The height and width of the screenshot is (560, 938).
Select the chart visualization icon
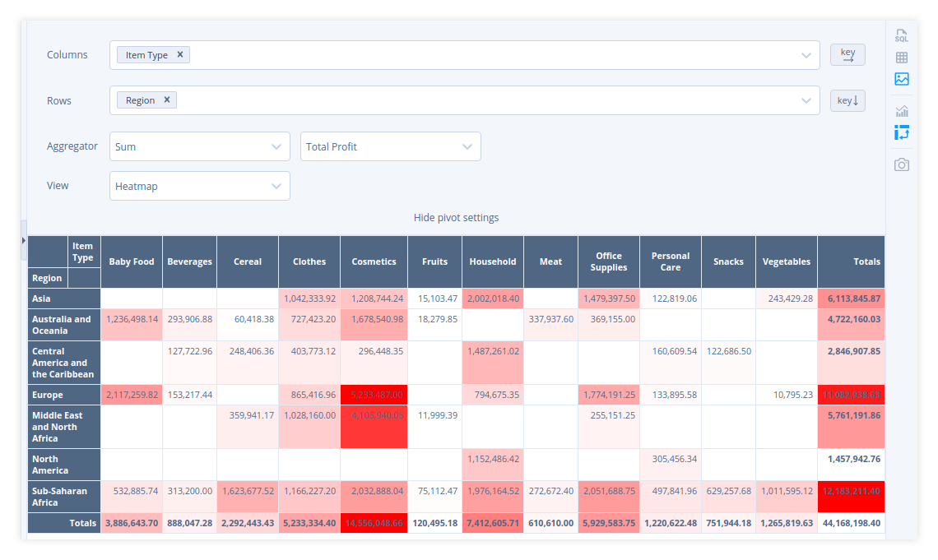coord(902,79)
